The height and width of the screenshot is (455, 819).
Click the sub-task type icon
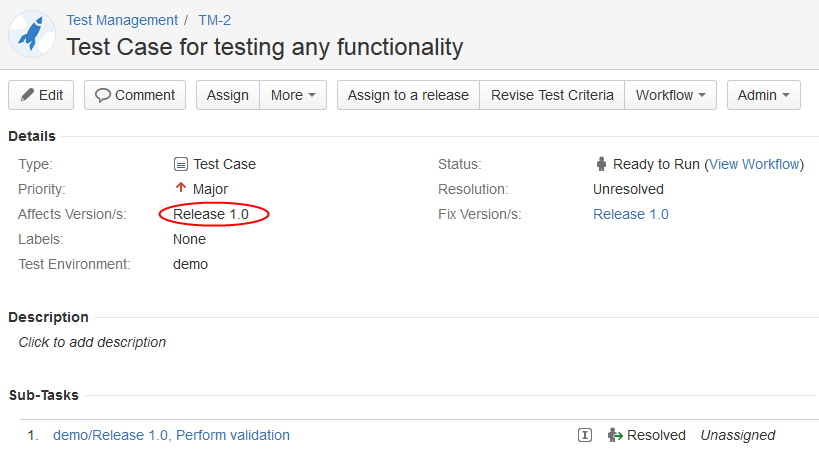(x=585, y=435)
